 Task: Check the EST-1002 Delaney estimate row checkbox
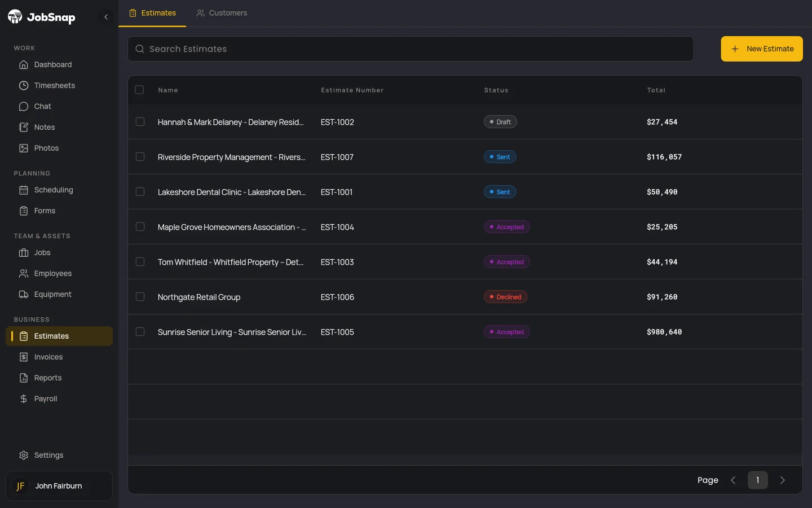pos(140,122)
